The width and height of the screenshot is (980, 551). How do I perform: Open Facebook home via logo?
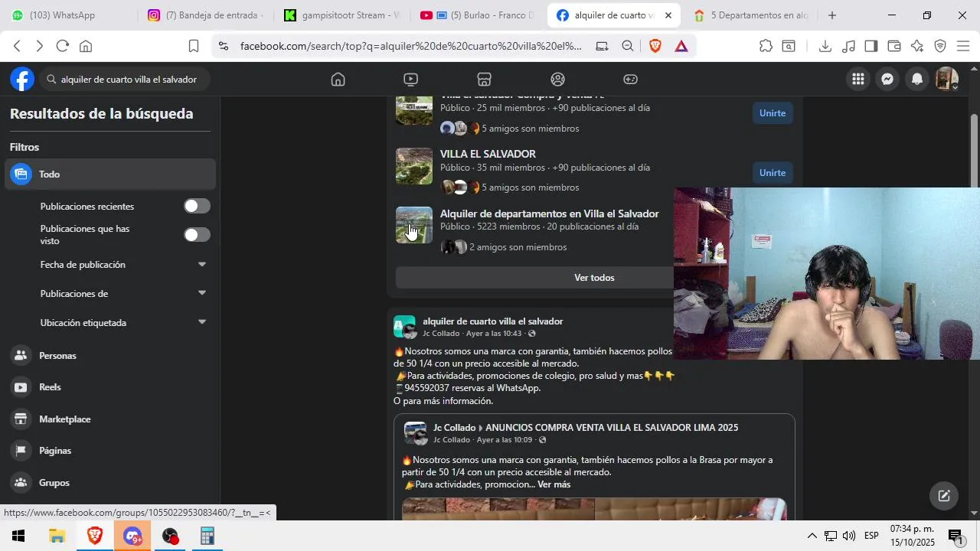(22, 79)
